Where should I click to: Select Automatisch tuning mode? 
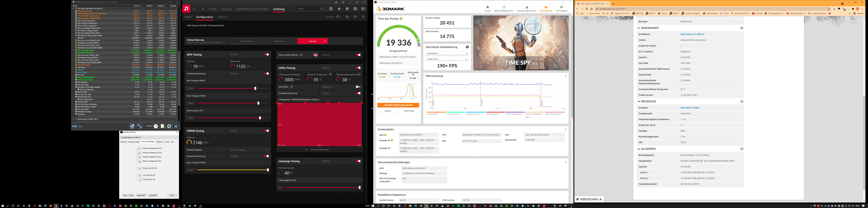[x=280, y=41]
